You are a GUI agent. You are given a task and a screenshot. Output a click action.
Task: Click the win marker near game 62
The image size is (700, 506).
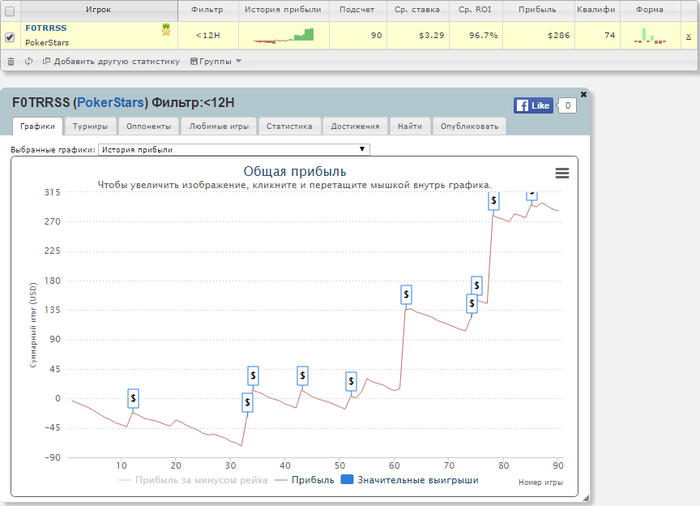(x=406, y=295)
